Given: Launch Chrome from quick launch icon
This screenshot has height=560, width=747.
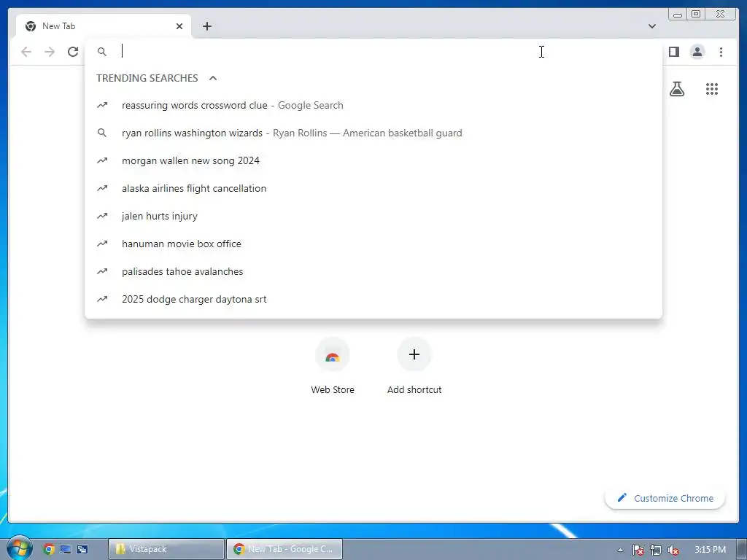Looking at the screenshot, I should (49, 549).
